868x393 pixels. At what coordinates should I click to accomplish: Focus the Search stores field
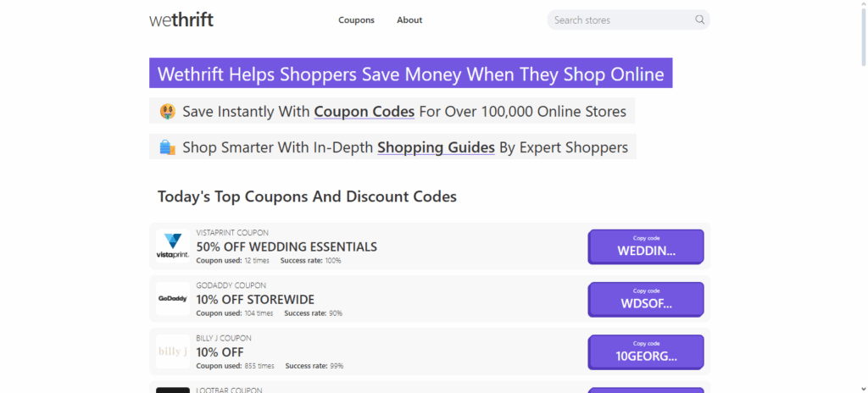620,19
